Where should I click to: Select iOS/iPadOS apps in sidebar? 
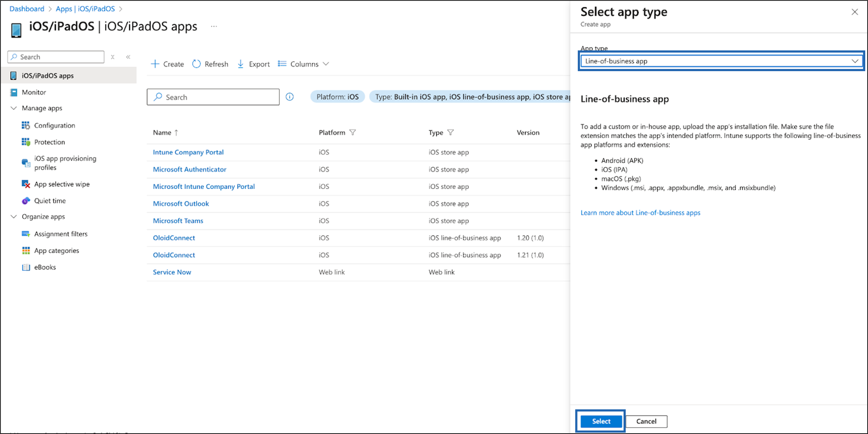click(x=69, y=76)
